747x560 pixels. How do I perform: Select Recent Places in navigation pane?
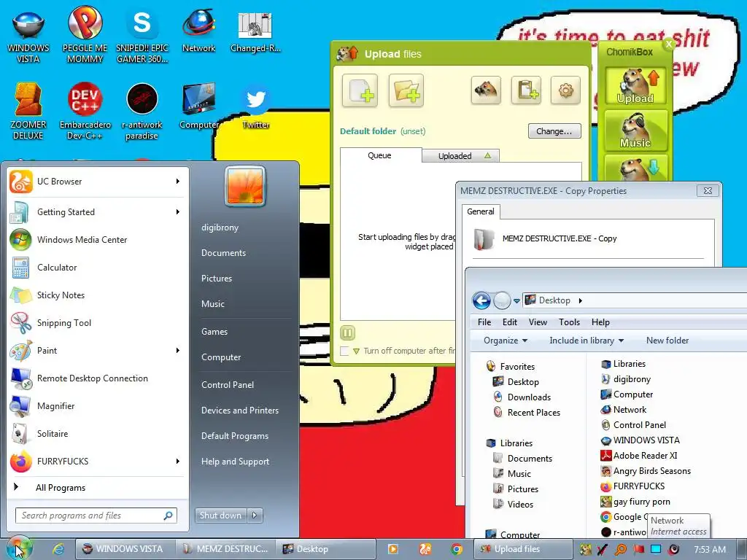pos(527,413)
